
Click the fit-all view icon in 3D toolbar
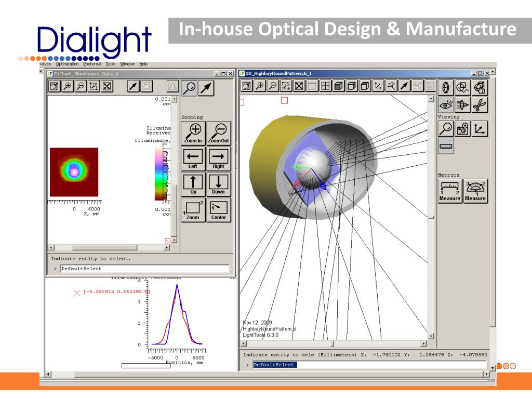click(299, 86)
